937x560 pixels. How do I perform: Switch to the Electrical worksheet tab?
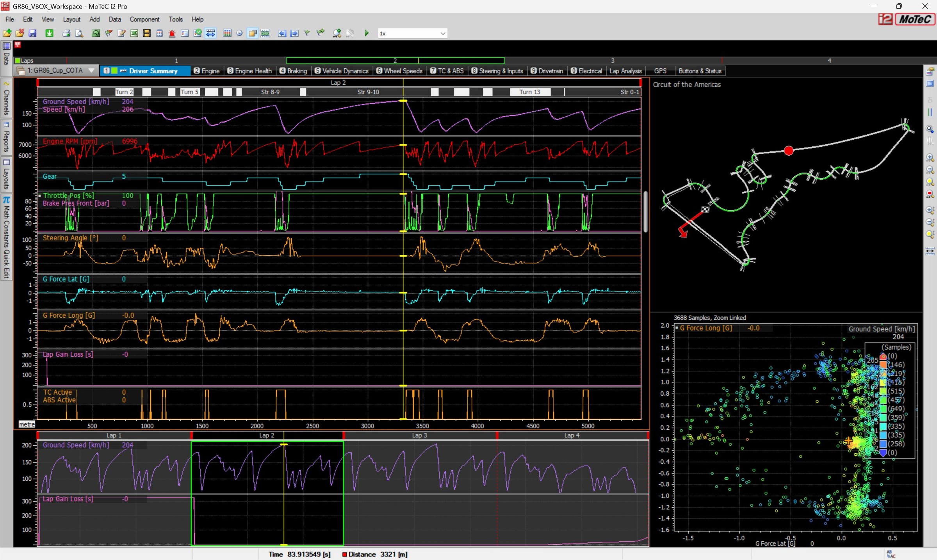click(x=587, y=71)
